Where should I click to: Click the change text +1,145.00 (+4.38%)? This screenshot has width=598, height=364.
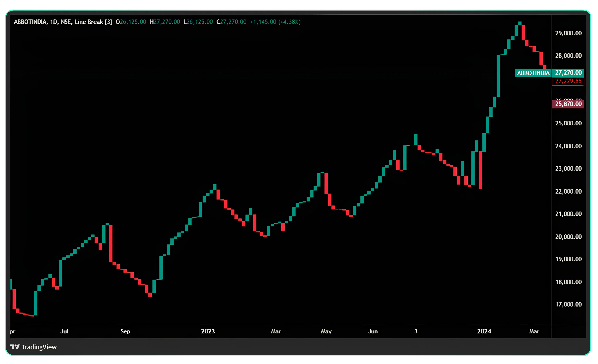click(x=275, y=22)
